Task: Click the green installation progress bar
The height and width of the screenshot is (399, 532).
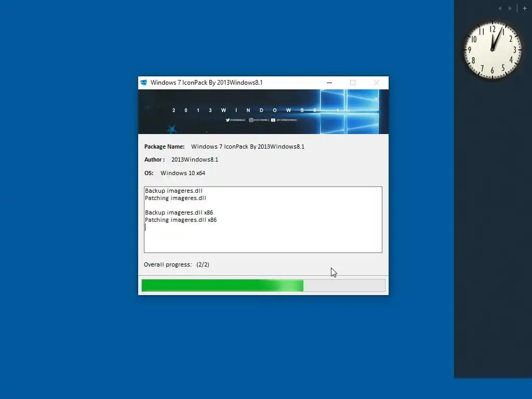Action: tap(263, 285)
